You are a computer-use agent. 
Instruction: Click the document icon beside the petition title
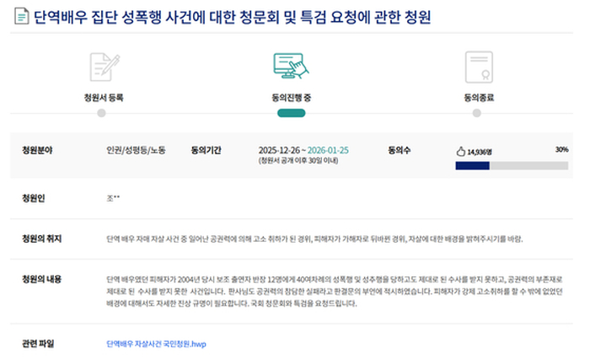tap(21, 16)
